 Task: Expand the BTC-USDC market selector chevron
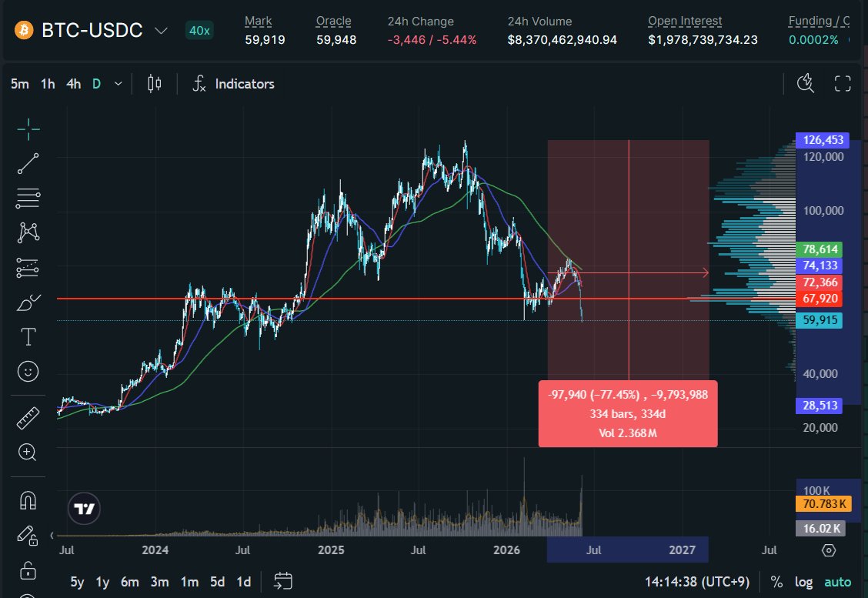click(161, 31)
